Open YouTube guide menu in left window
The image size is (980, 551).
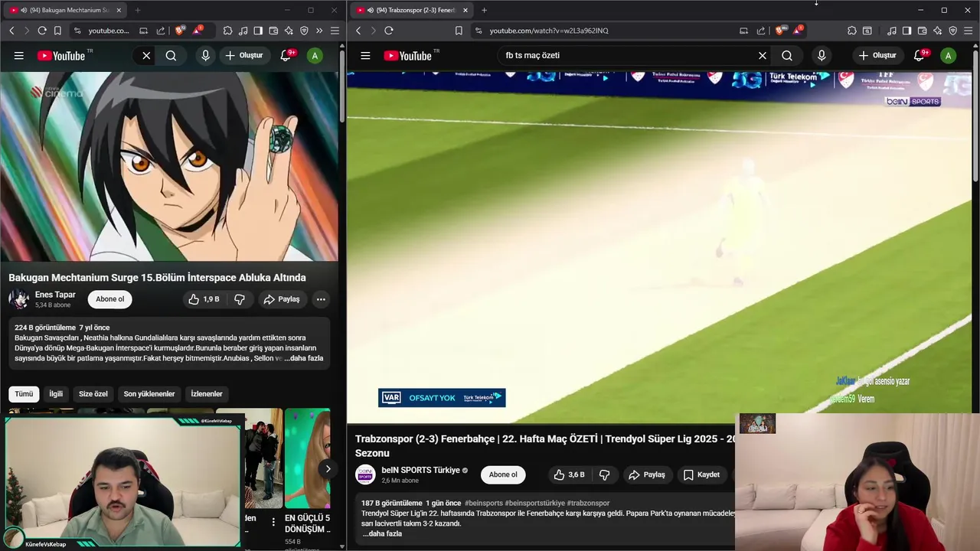(x=18, y=55)
